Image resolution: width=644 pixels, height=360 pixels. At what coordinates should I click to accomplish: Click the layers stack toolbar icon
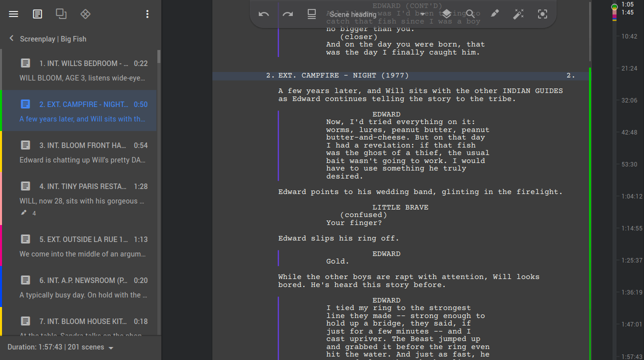click(x=447, y=14)
